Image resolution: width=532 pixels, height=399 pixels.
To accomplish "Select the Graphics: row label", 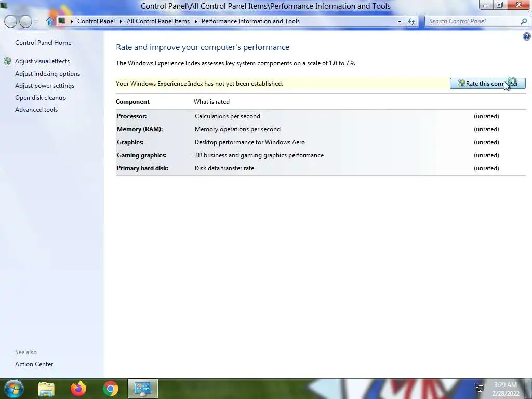I will [x=130, y=142].
